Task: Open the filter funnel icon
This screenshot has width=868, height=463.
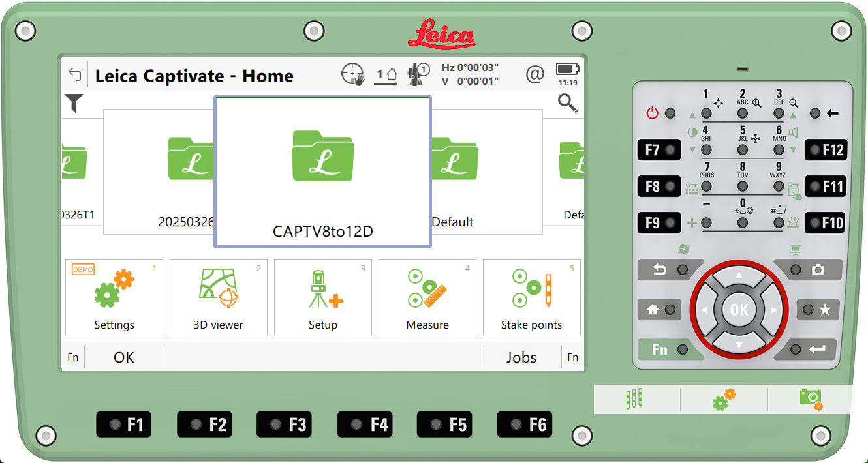Action: (x=74, y=103)
